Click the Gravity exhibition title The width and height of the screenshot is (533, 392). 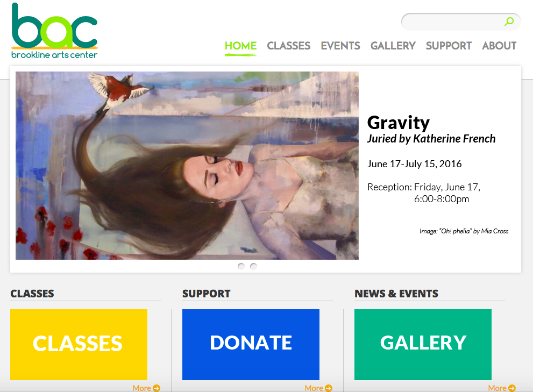coord(399,123)
